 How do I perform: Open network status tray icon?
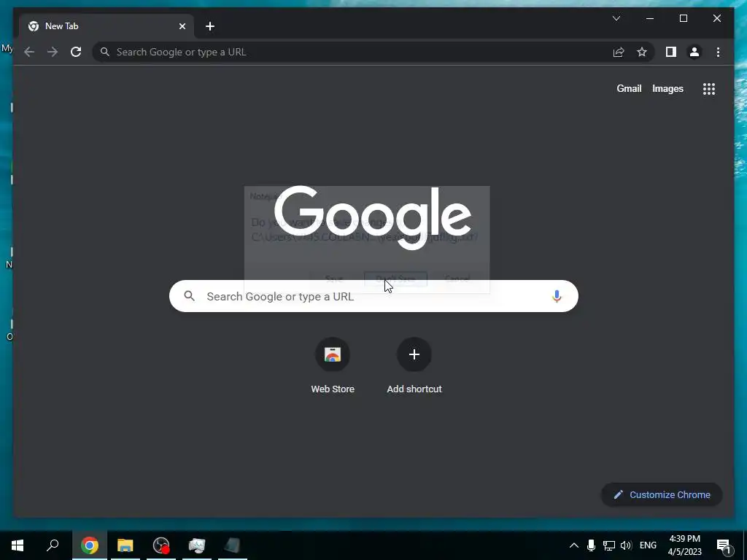tap(609, 545)
